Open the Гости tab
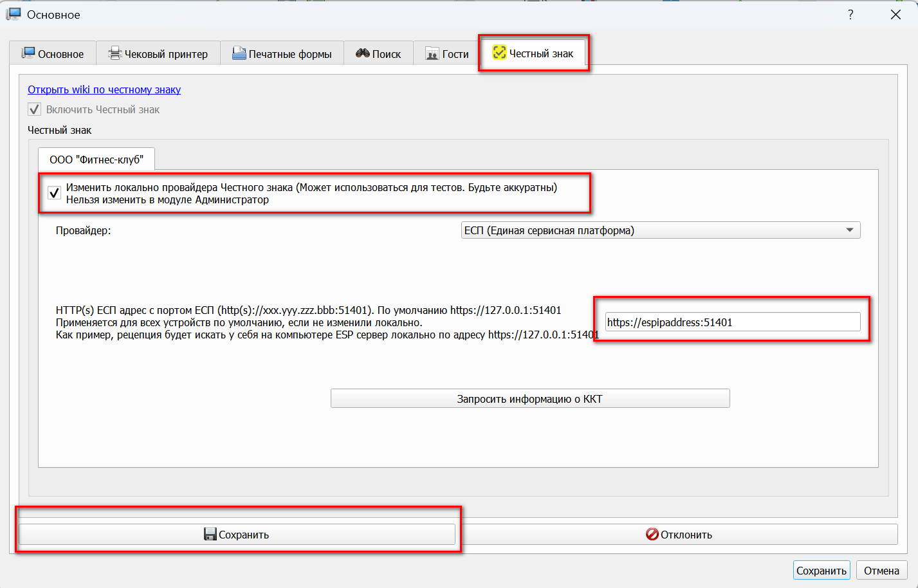 click(x=447, y=53)
